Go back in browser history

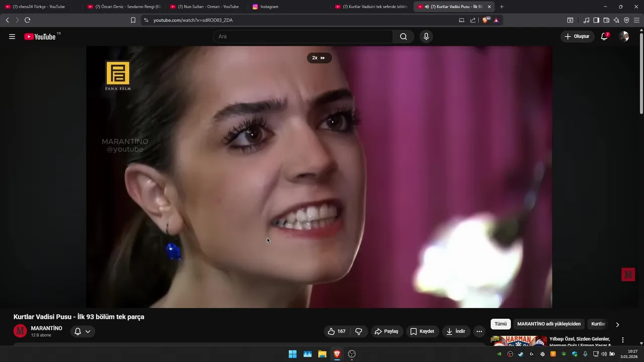point(7,20)
